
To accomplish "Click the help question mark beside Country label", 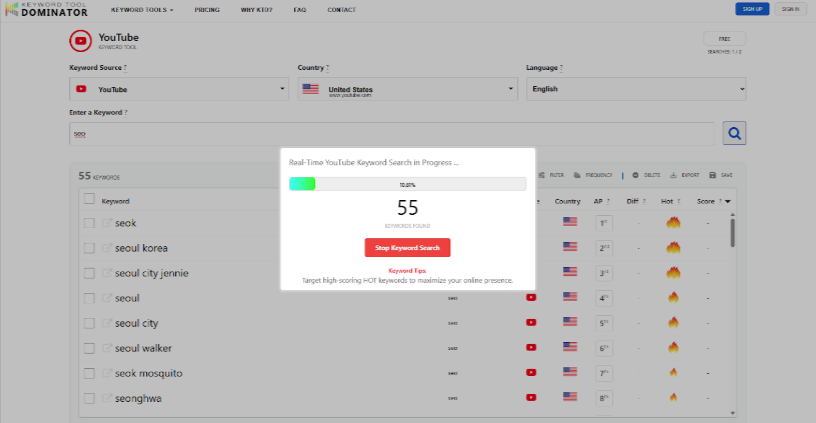I will click(327, 68).
